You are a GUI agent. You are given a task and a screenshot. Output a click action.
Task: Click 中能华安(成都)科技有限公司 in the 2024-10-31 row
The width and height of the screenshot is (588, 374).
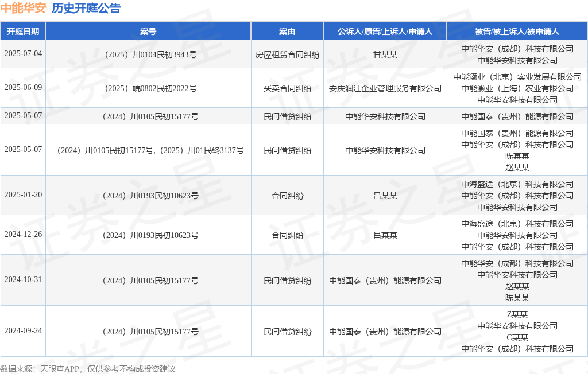517,263
